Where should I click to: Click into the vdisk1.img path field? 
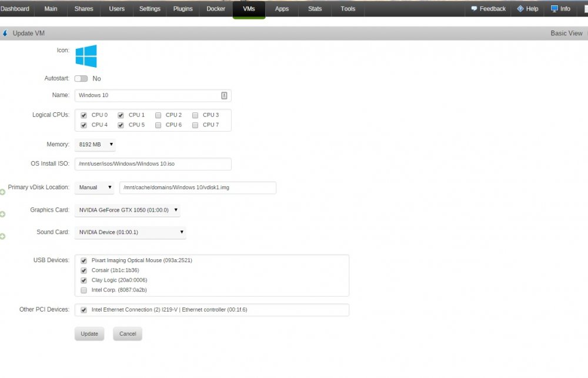tap(198, 188)
